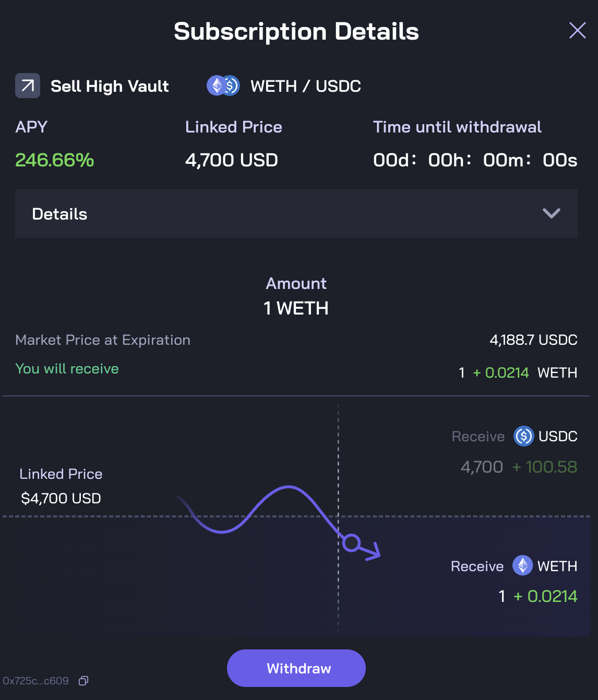Click the circle marker on price curve
This screenshot has width=598, height=700.
(352, 542)
